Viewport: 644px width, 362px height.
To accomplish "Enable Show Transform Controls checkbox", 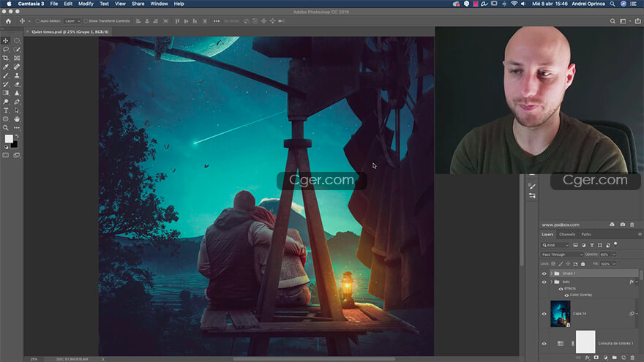I will 86,21.
